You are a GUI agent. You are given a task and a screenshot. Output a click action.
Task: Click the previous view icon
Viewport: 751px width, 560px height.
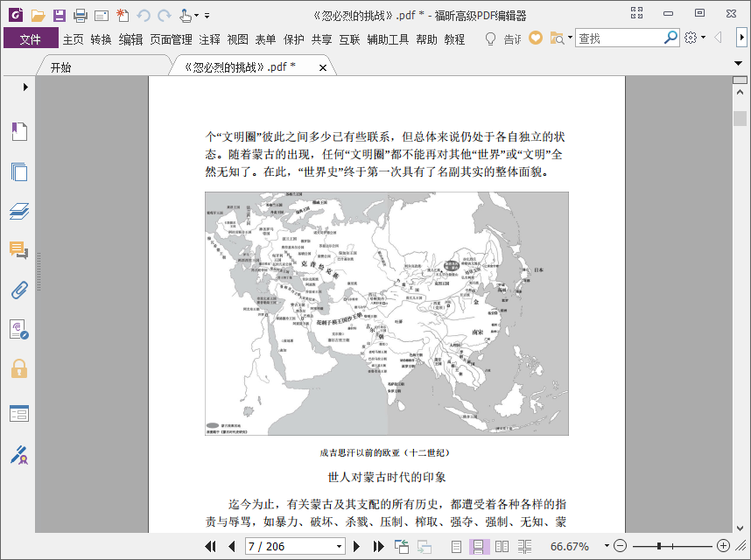point(402,546)
